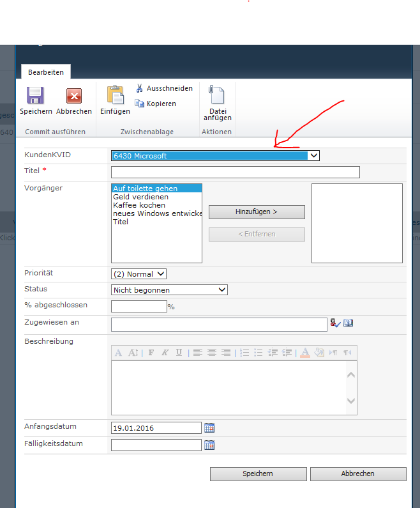
Task: Click the Datei anfügen paperclip icon
Action: click(216, 95)
